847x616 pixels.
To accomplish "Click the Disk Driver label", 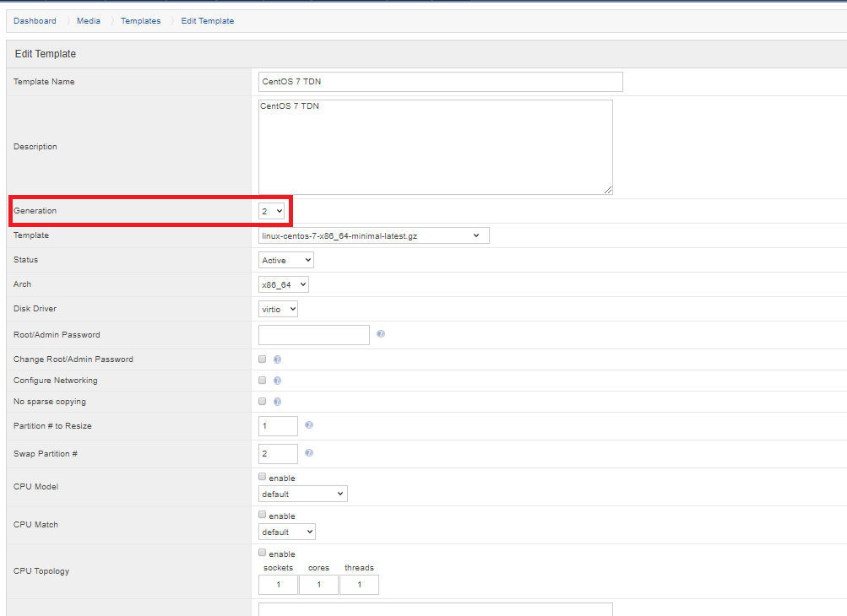I will point(35,308).
